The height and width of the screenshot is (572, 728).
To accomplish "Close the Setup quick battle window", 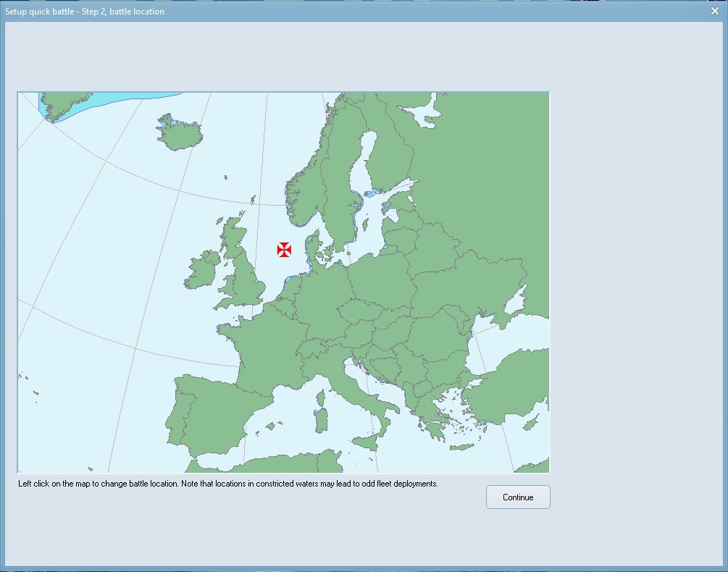I will coord(714,11).
